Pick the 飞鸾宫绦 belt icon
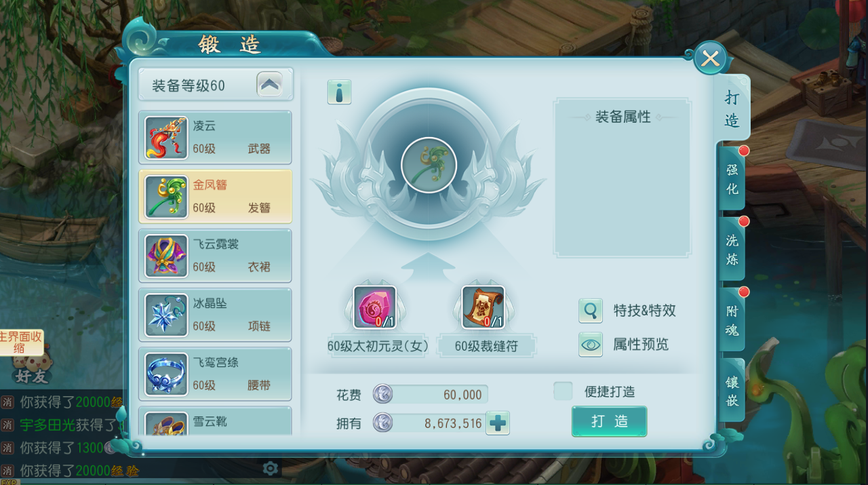The image size is (868, 485). 166,374
